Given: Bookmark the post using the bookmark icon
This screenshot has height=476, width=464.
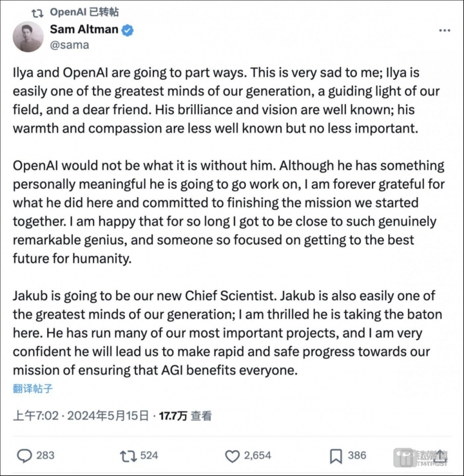Looking at the screenshot, I should pyautogui.click(x=336, y=455).
